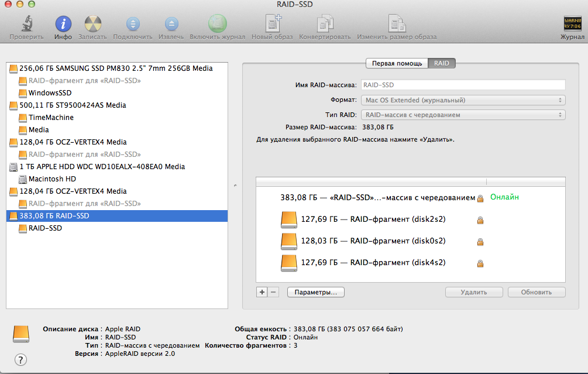Screen dimensions: 588x374
Task: Click the lock icon of disk0s2 row
Action: coord(480,242)
